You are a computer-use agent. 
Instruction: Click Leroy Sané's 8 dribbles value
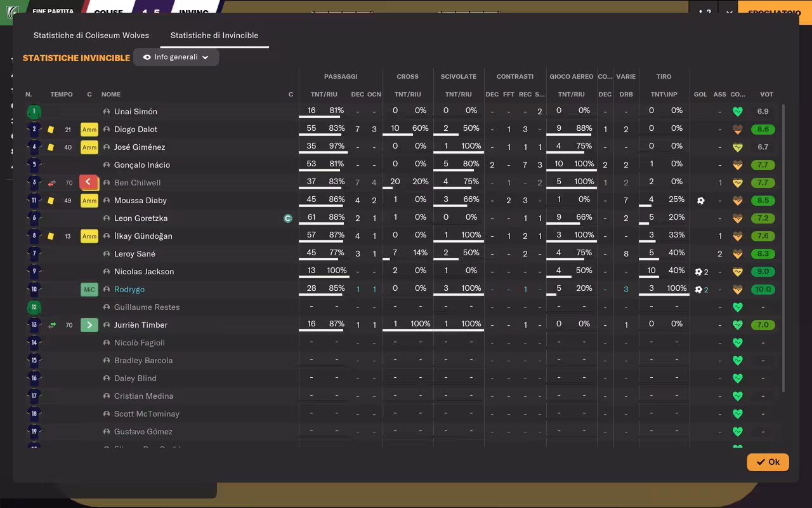tap(626, 254)
